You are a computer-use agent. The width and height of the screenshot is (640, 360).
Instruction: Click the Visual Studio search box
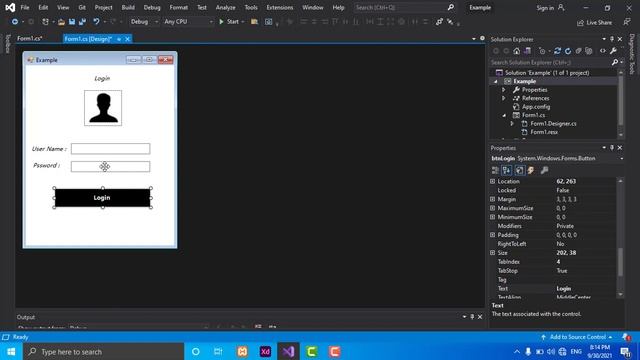coord(404,7)
